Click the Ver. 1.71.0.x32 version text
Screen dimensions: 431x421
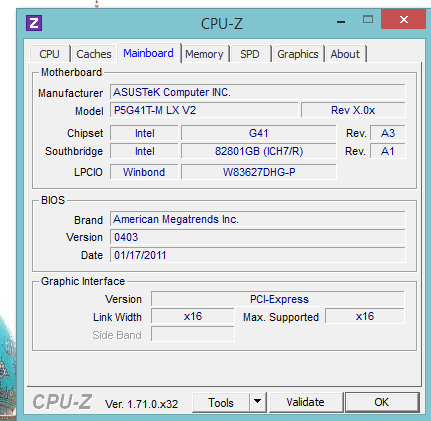pyautogui.click(x=142, y=404)
